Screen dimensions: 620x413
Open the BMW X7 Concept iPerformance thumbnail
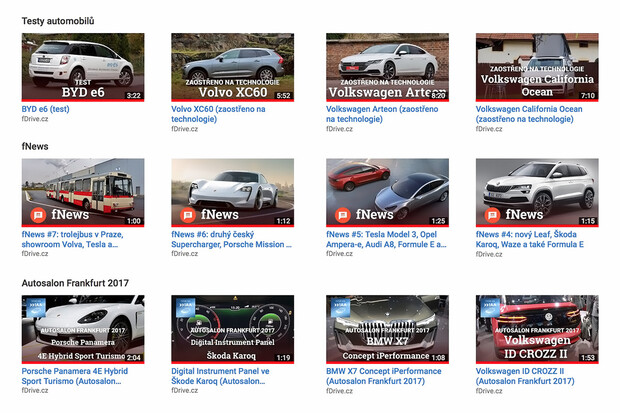[x=388, y=329]
